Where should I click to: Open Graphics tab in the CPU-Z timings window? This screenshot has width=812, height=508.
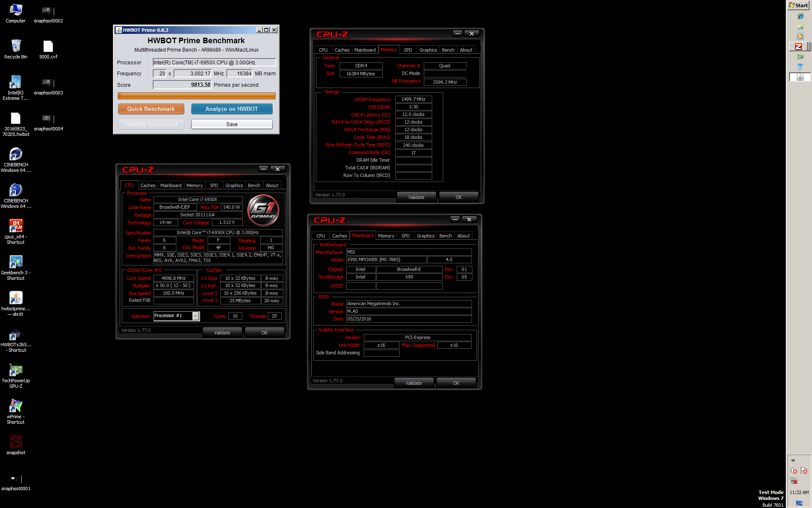(428, 50)
